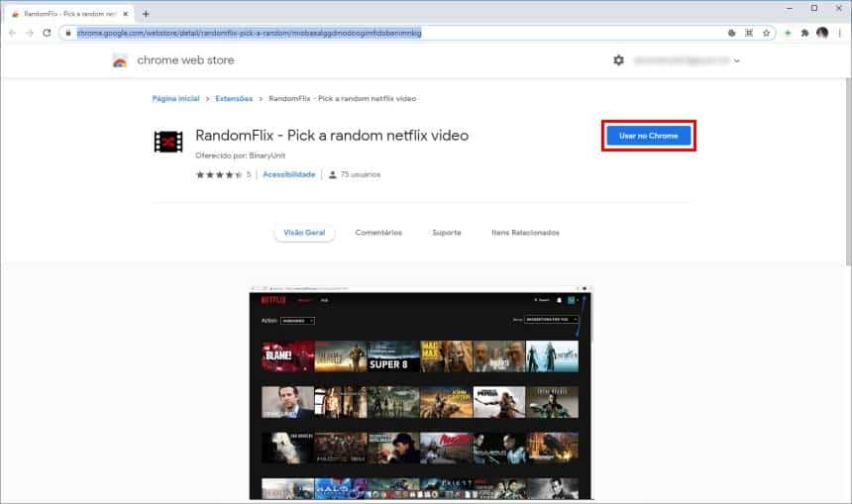Switch to Itens Relacionados tab
Screen dimensions: 852x504
tap(525, 233)
